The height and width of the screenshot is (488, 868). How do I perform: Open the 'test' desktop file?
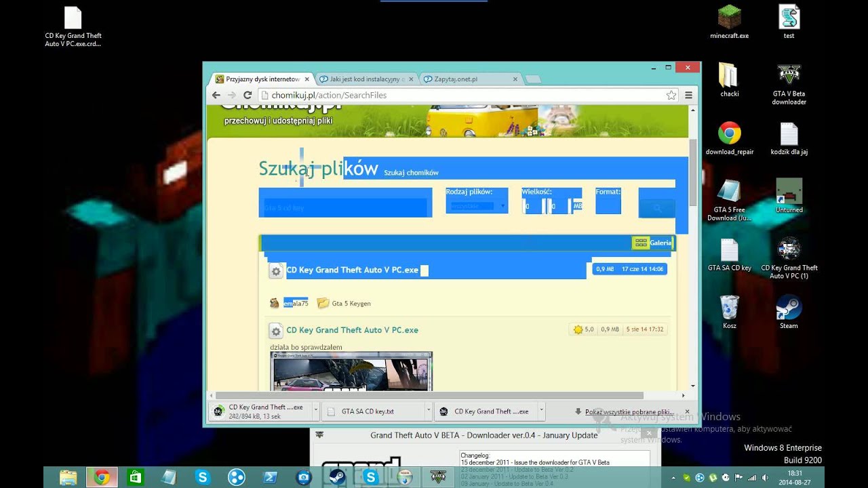click(789, 22)
